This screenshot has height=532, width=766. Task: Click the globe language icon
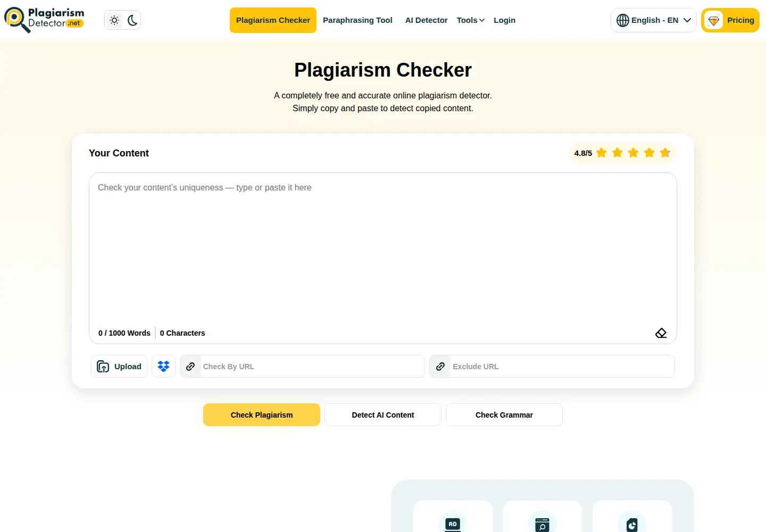[x=623, y=20]
